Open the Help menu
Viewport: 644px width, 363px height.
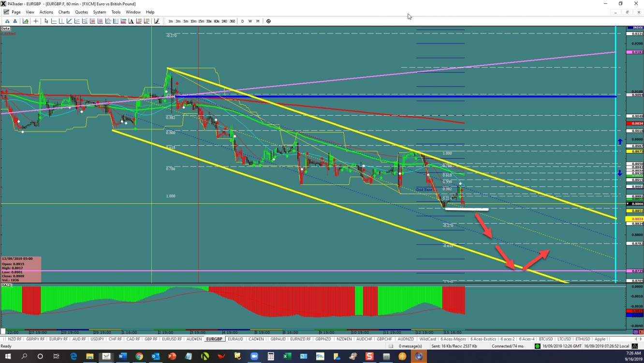[150, 12]
